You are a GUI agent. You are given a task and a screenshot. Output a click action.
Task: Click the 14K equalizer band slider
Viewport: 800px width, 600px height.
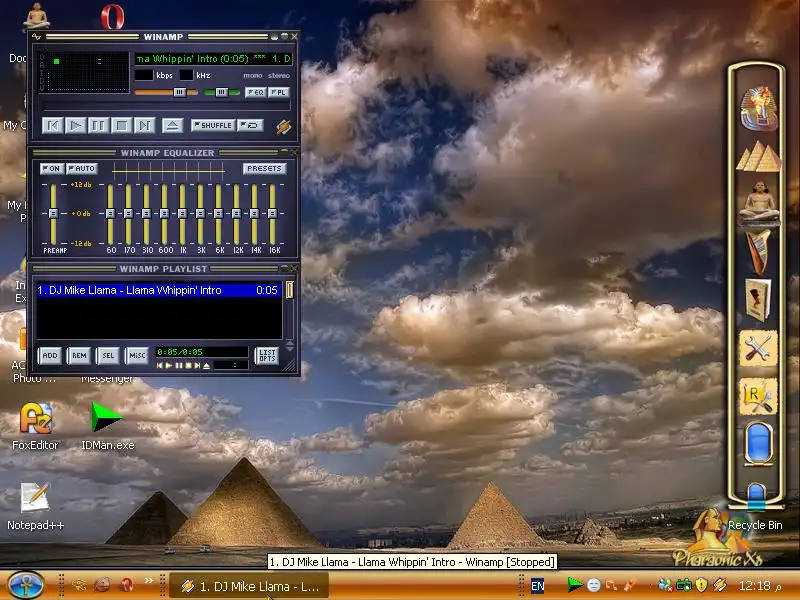pos(254,214)
